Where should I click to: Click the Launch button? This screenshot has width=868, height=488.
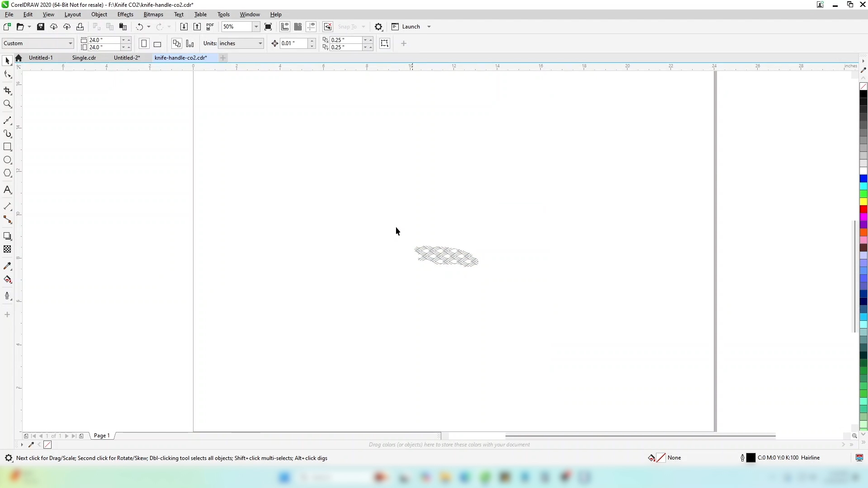click(x=411, y=27)
